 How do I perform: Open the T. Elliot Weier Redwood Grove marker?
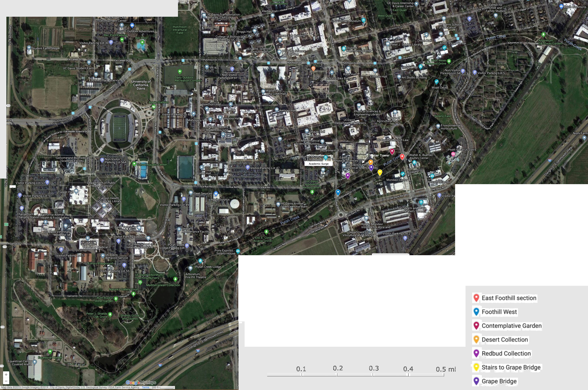tap(449, 61)
